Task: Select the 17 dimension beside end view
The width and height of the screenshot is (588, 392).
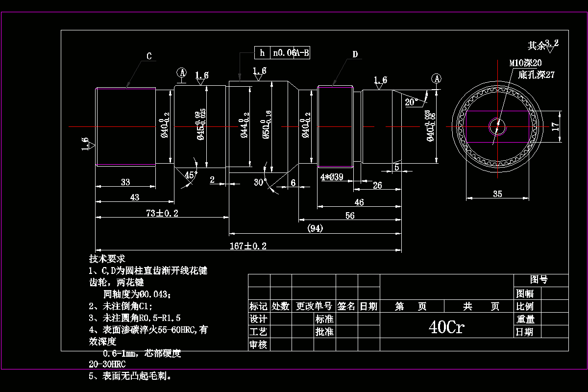Action: coord(555,126)
